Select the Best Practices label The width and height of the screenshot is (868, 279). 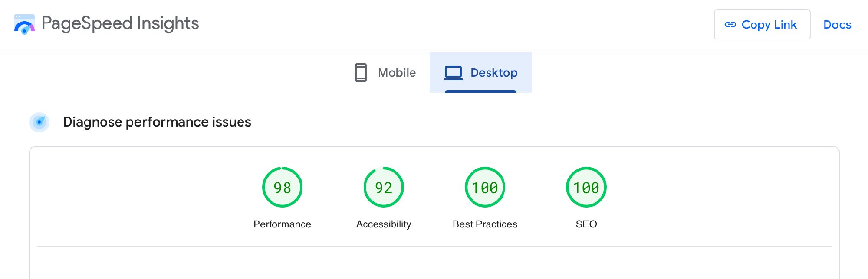click(484, 224)
